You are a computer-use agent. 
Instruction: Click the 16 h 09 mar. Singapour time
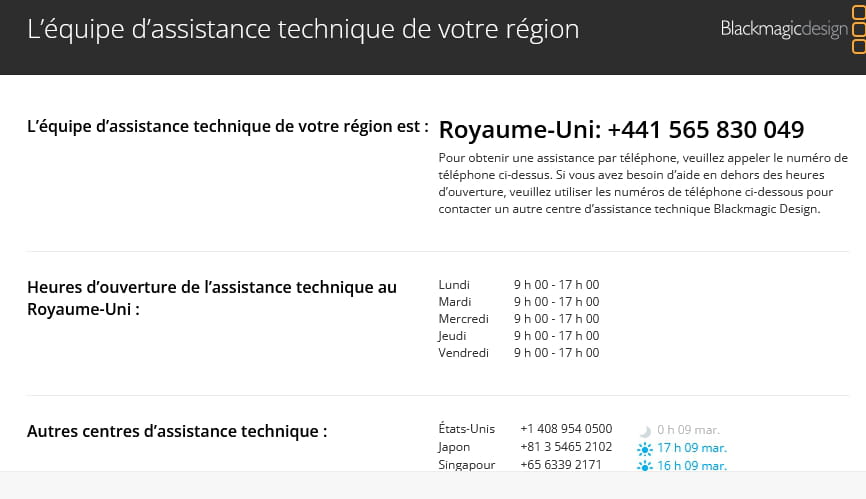pos(691,465)
